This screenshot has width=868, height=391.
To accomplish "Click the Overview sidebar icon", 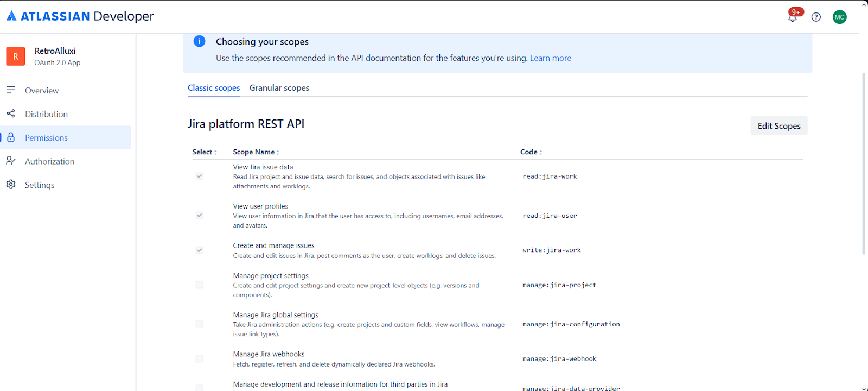I will coord(11,90).
